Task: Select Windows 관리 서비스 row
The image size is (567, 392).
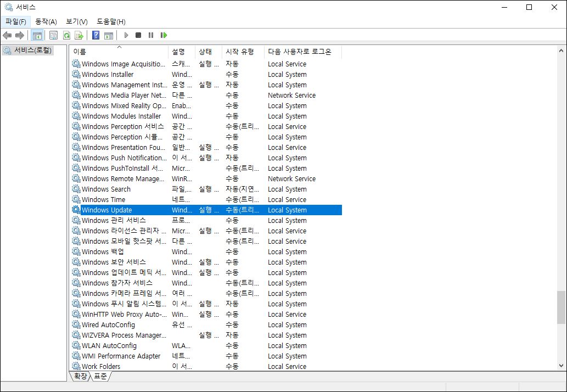Action: point(206,221)
